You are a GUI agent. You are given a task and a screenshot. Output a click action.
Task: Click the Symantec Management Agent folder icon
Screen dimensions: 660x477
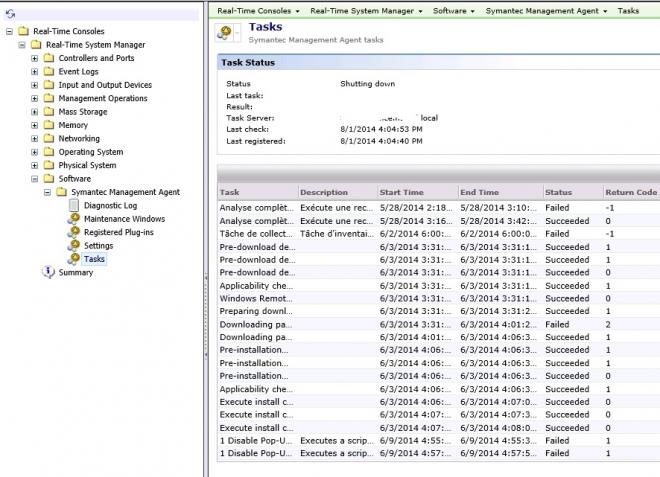point(61,192)
